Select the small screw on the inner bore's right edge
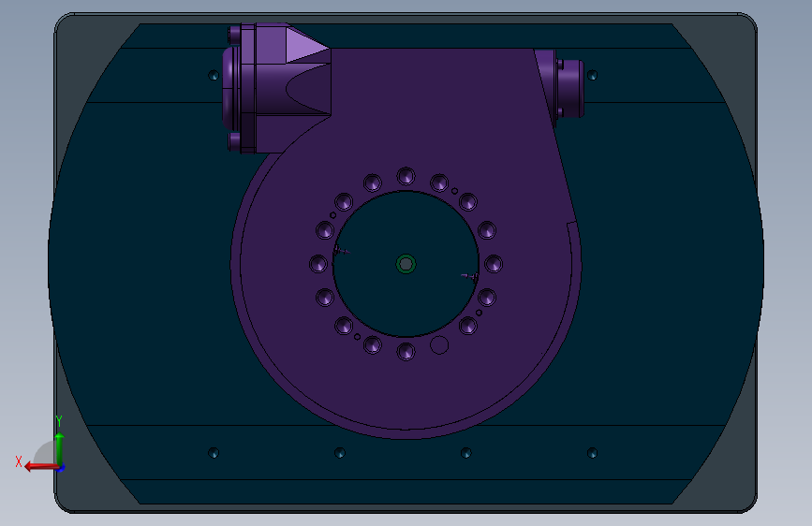Screen dimensions: 812x526 tap(470, 277)
